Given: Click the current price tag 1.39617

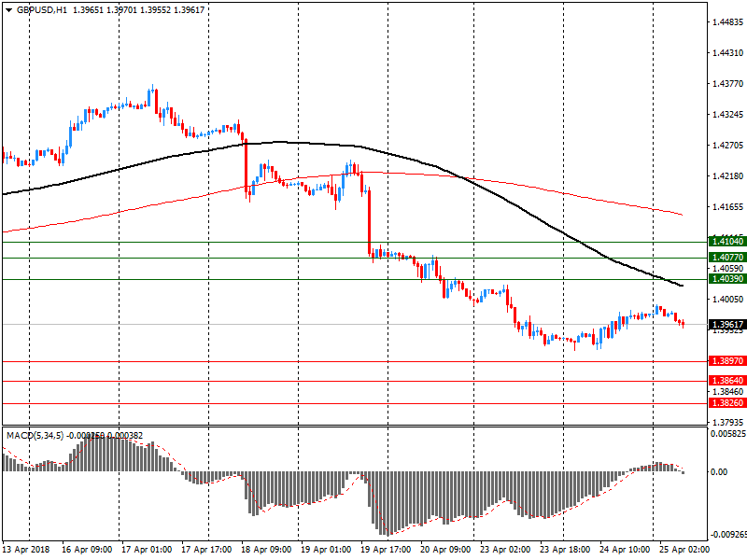Looking at the screenshot, I should coord(727,324).
